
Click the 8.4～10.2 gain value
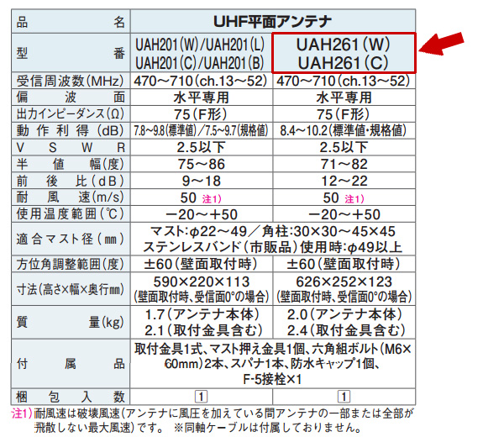[x=344, y=130]
